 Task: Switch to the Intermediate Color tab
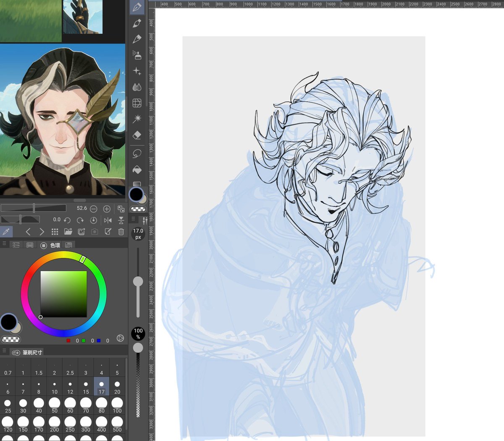click(69, 245)
